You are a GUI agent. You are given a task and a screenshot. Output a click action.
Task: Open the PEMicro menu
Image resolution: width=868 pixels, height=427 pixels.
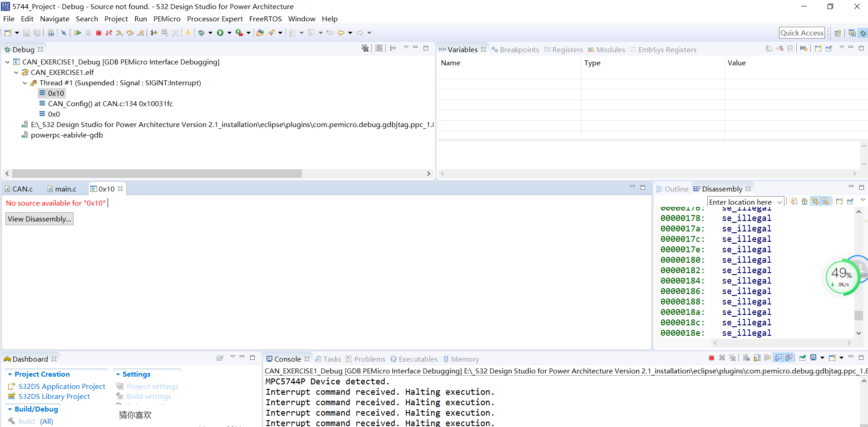(x=167, y=19)
